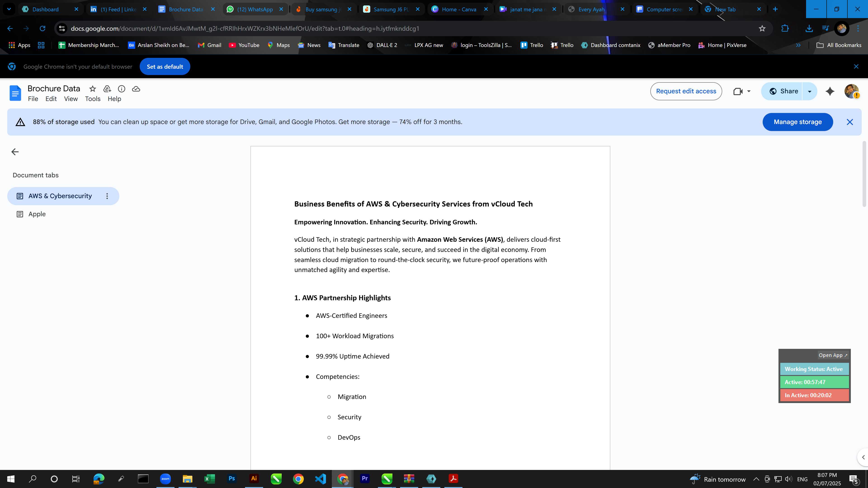The height and width of the screenshot is (488, 868).
Task: Launch Premiere Pro from taskbar
Action: click(x=365, y=479)
